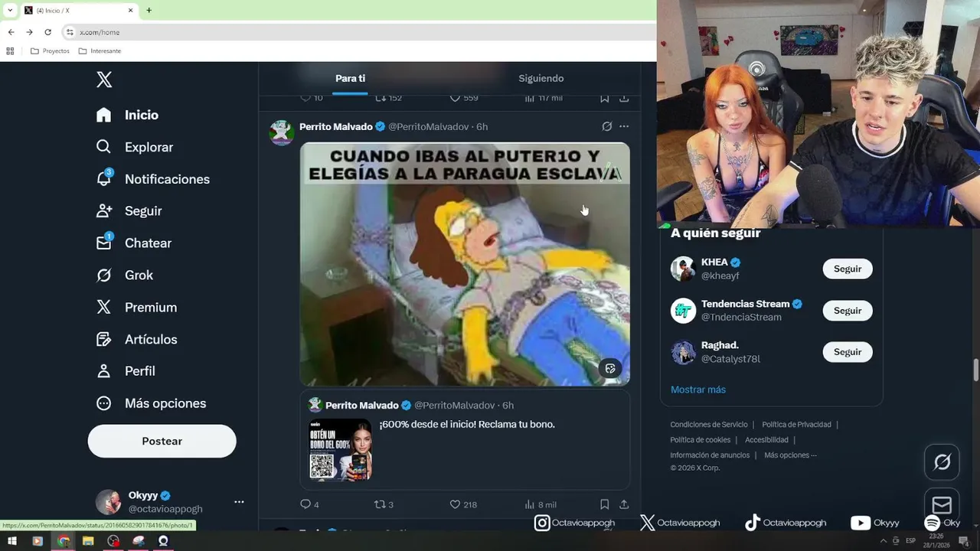Follow Raghad.

pyautogui.click(x=848, y=352)
